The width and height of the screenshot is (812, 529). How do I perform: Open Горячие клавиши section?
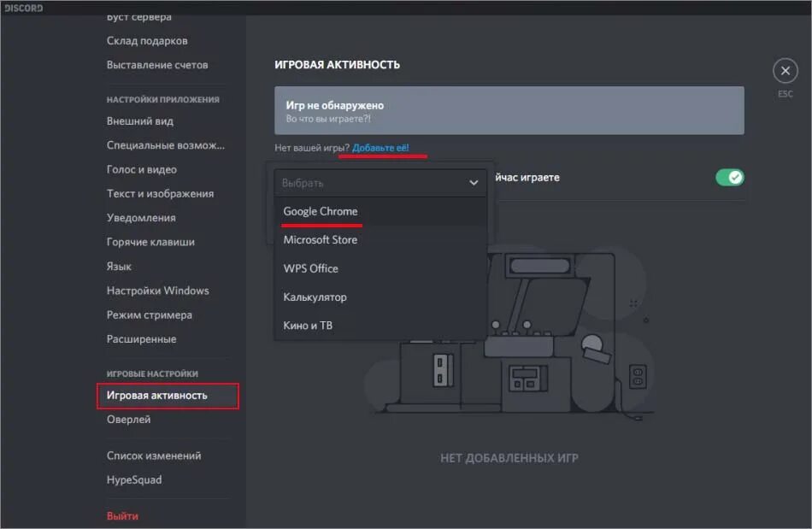150,242
